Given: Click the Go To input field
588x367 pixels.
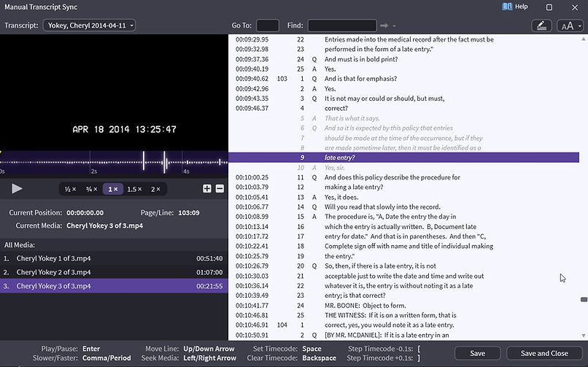Looking at the screenshot, I should coord(267,26).
